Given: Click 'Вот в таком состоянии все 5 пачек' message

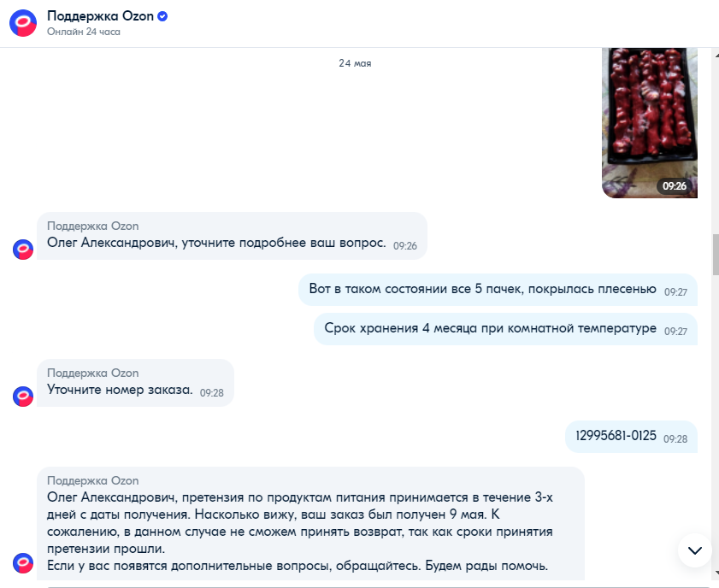Looking at the screenshot, I should (x=498, y=290).
